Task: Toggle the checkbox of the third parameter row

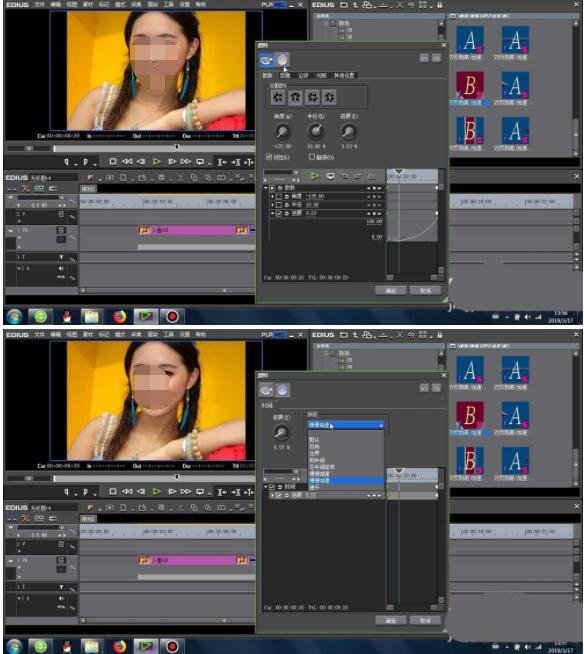Action: click(279, 214)
